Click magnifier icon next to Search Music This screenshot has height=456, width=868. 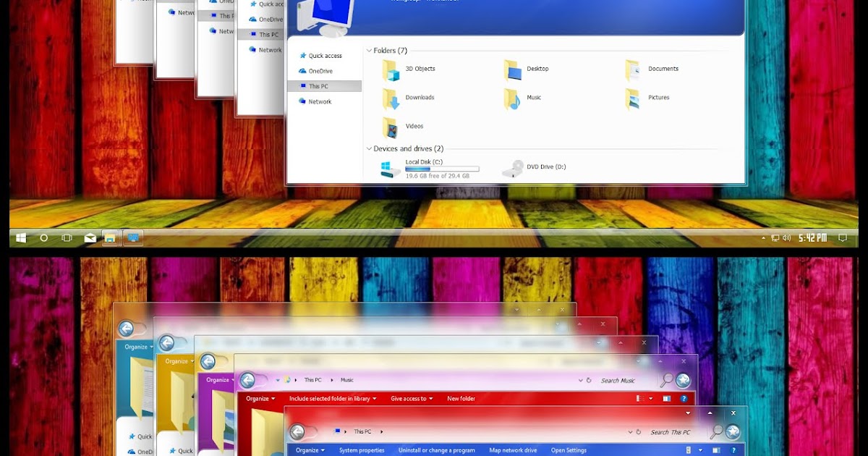pos(666,380)
